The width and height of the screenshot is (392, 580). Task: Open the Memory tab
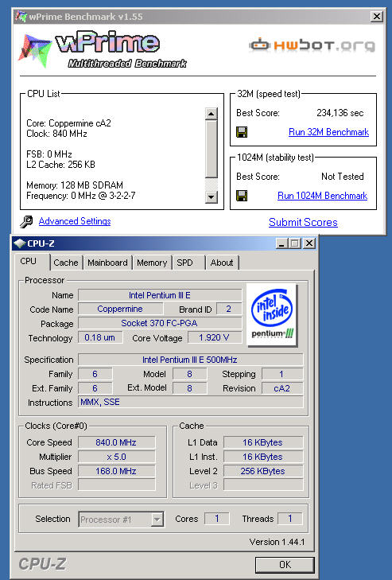(152, 263)
